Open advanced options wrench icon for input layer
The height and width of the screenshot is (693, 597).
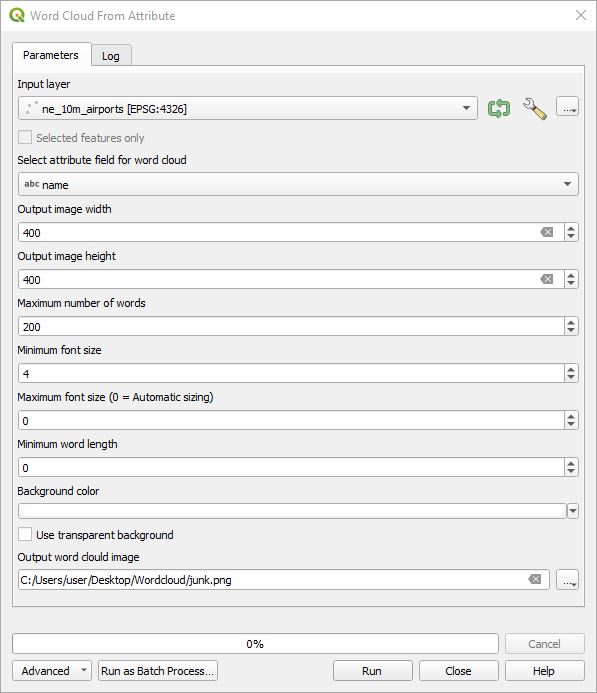point(534,108)
